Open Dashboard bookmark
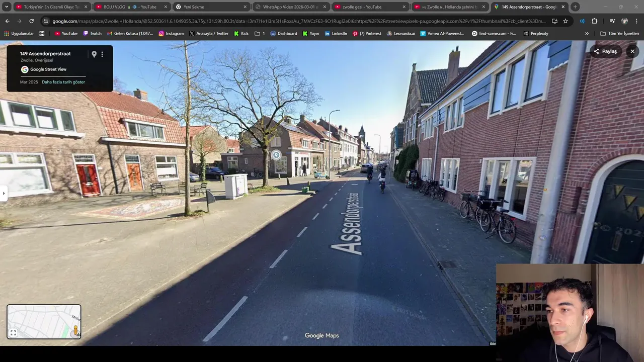 click(284, 33)
